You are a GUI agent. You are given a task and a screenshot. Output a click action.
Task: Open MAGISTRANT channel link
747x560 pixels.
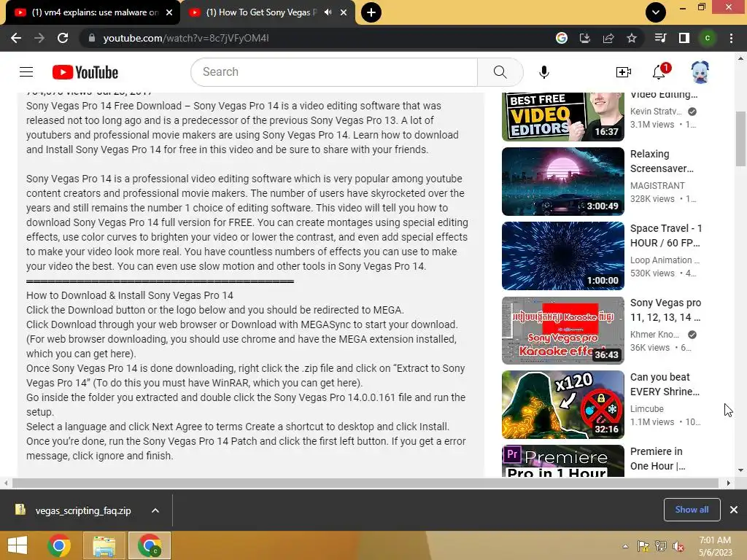coord(657,186)
